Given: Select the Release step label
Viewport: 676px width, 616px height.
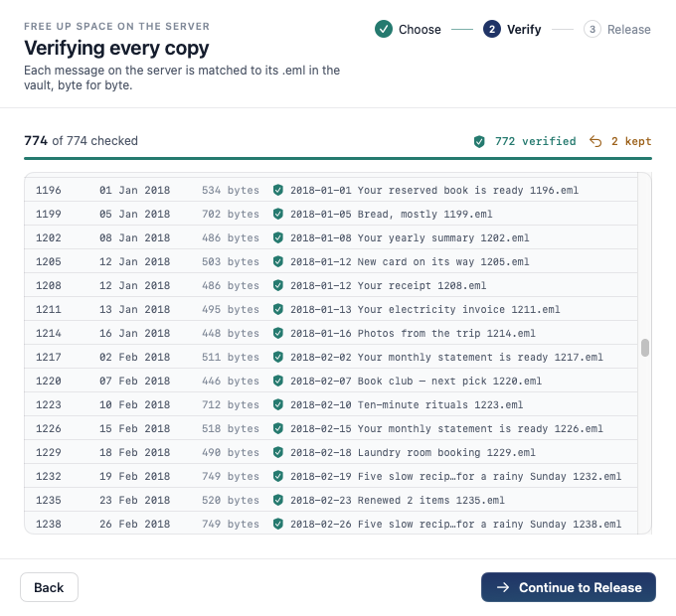Looking at the screenshot, I should pos(628,29).
